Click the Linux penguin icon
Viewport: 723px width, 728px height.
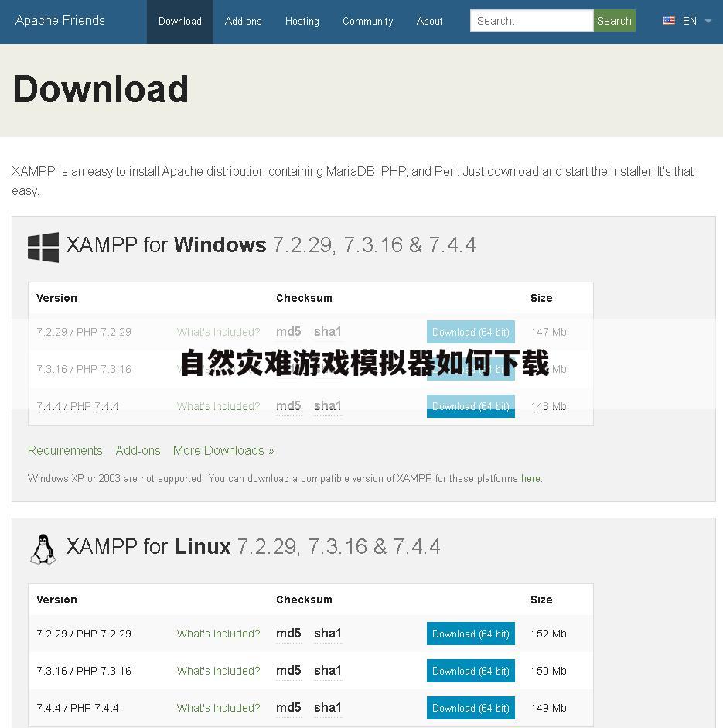[x=43, y=549]
